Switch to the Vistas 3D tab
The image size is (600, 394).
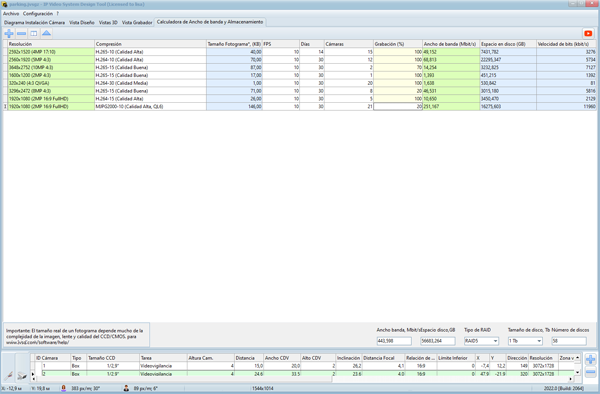point(108,23)
